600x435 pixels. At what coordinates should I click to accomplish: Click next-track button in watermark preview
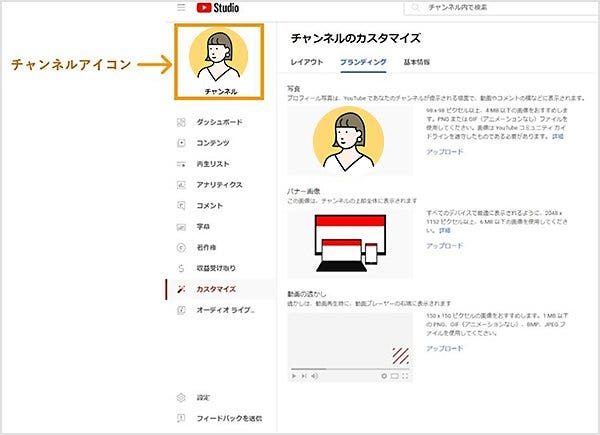click(304, 376)
